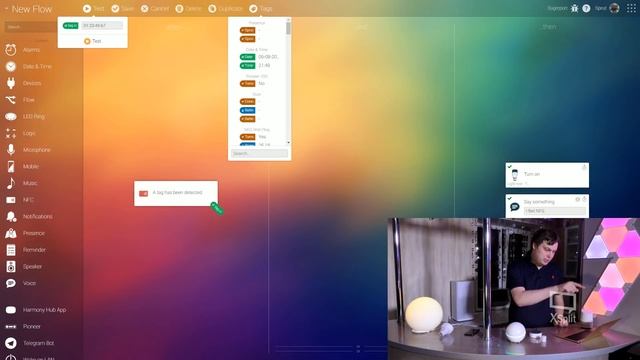Open the user avatar profile menu
The height and width of the screenshot is (360, 640).
point(614,8)
